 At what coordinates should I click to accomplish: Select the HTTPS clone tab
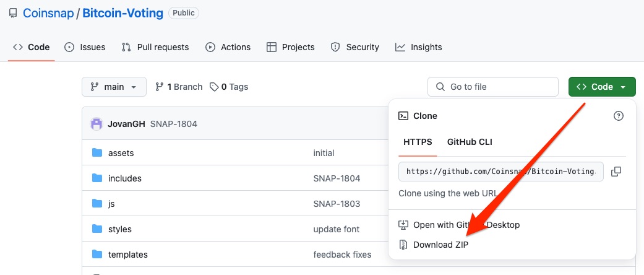tap(418, 142)
